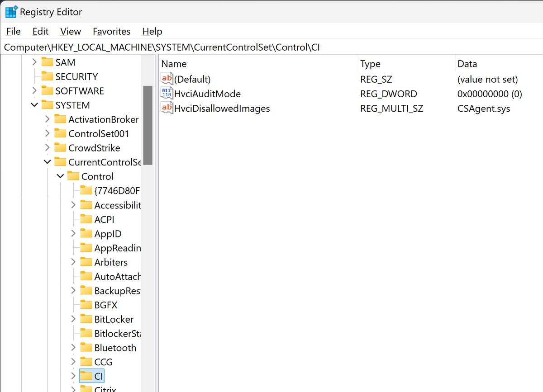Select the CI folder icon
Image resolution: width=543 pixels, height=392 pixels.
click(x=86, y=376)
